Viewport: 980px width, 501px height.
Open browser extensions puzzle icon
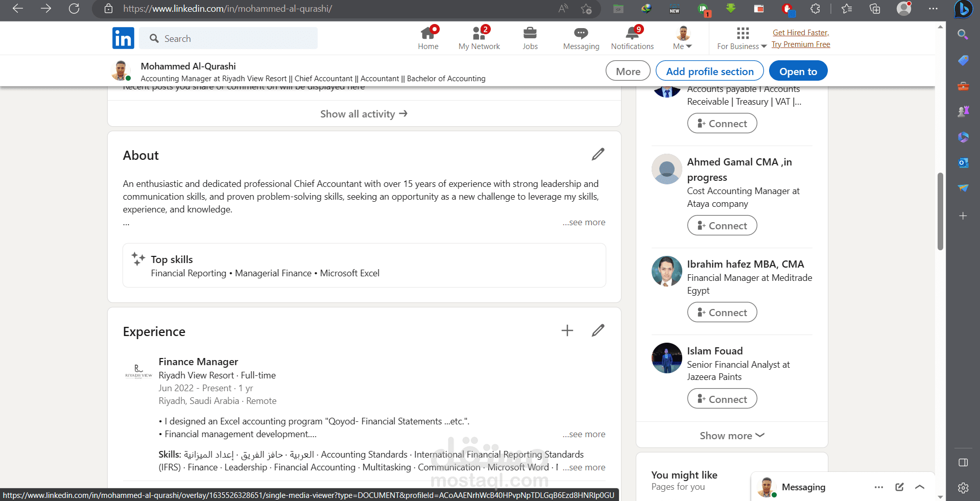pos(816,9)
